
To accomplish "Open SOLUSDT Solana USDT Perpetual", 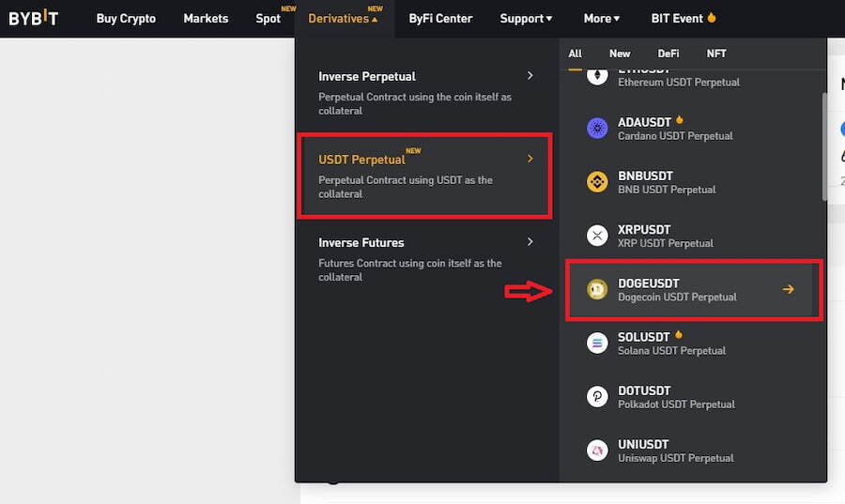I will (x=693, y=343).
